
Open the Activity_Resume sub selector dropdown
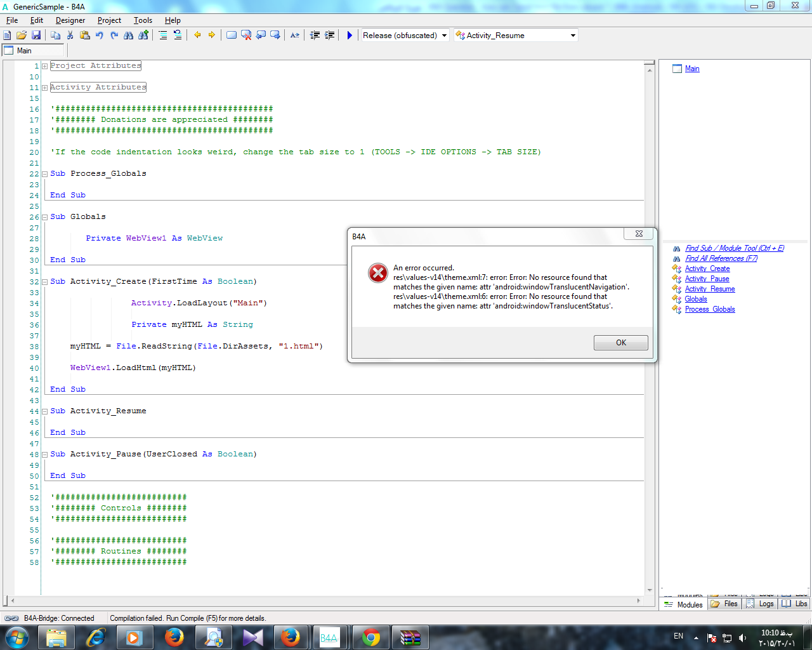(x=573, y=36)
